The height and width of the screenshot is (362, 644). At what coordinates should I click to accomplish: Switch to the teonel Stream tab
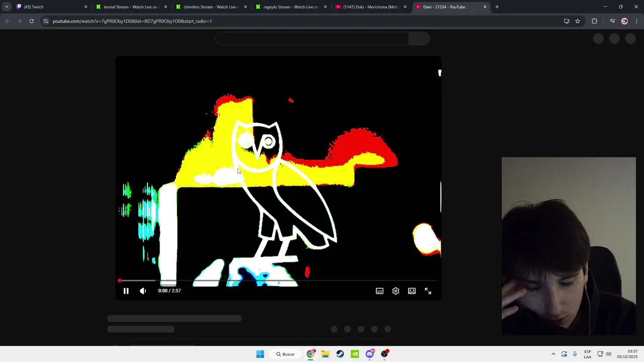point(130,7)
